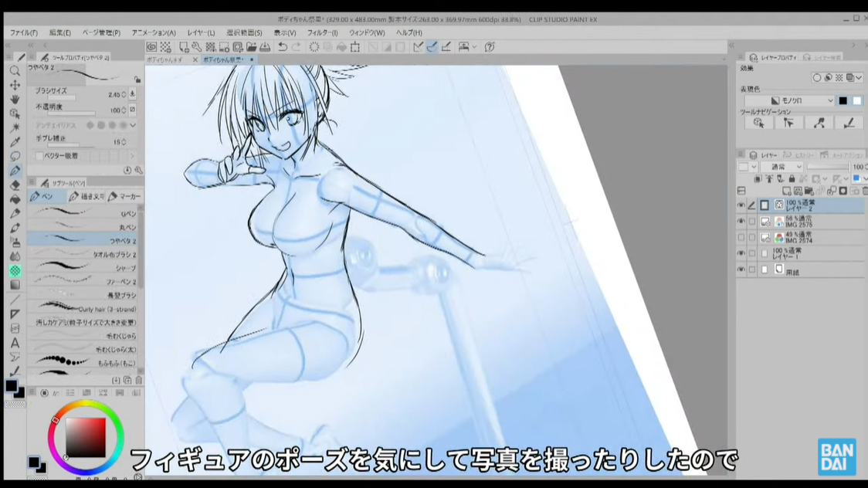Expand the anti-aliasing options chevron
Viewport: 868px width, 488px height.
point(132,125)
